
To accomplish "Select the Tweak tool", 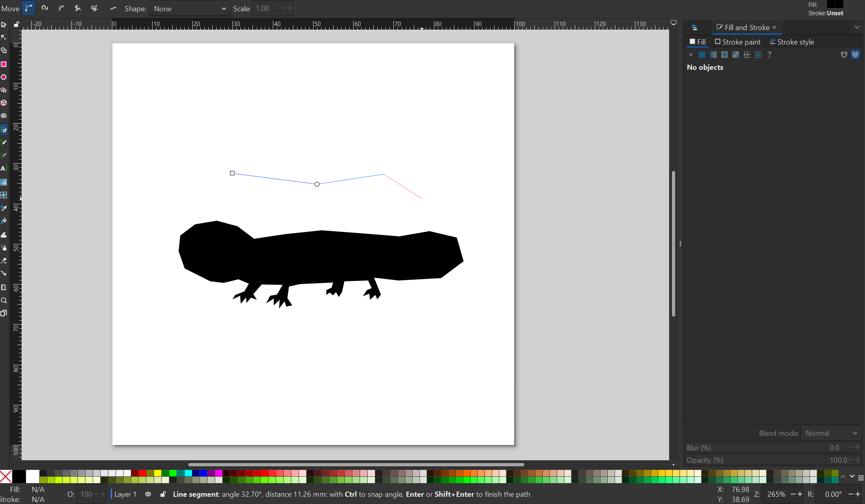I will coord(4,235).
